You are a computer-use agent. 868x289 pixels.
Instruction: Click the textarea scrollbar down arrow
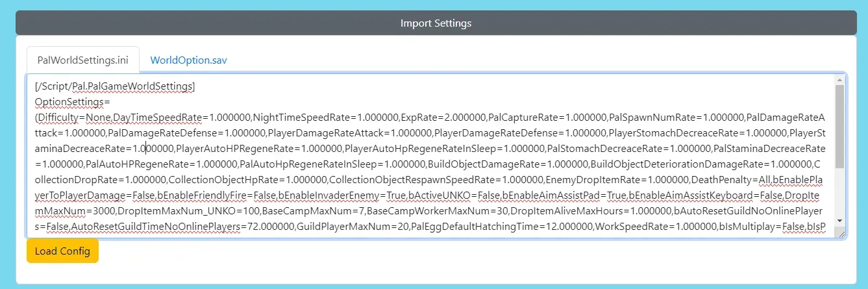839,221
